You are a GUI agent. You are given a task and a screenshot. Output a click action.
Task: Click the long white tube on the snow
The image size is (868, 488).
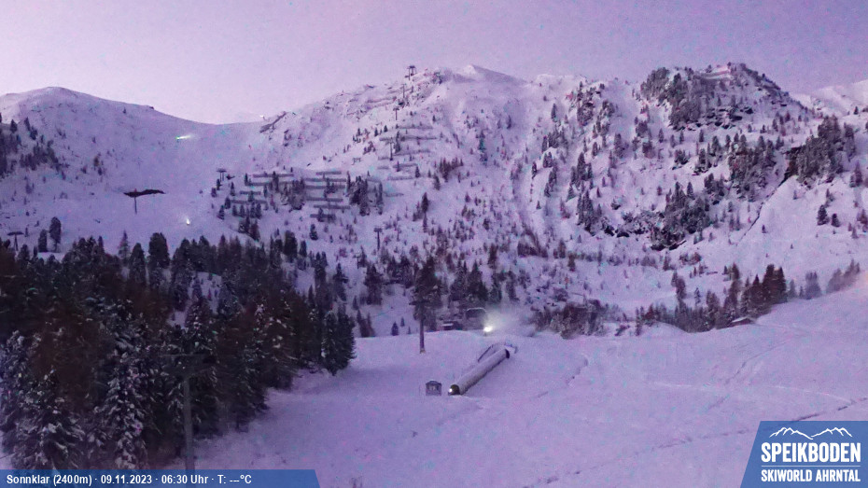tap(481, 369)
